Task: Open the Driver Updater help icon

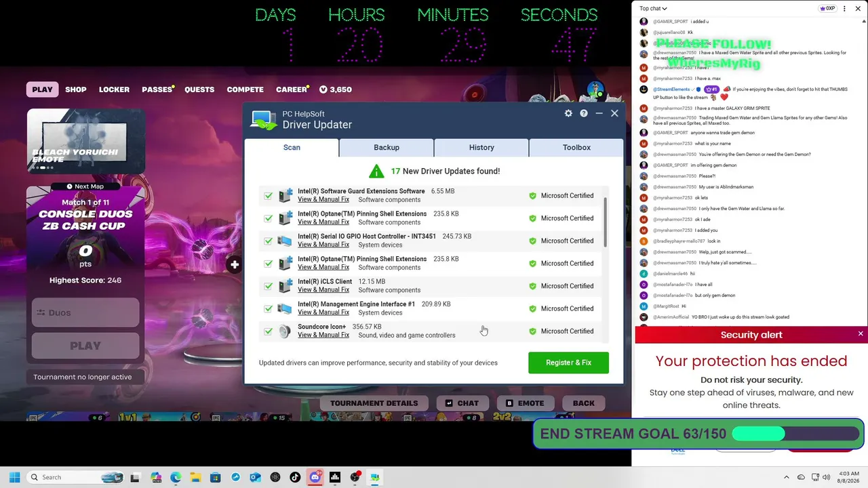Action: tap(584, 113)
